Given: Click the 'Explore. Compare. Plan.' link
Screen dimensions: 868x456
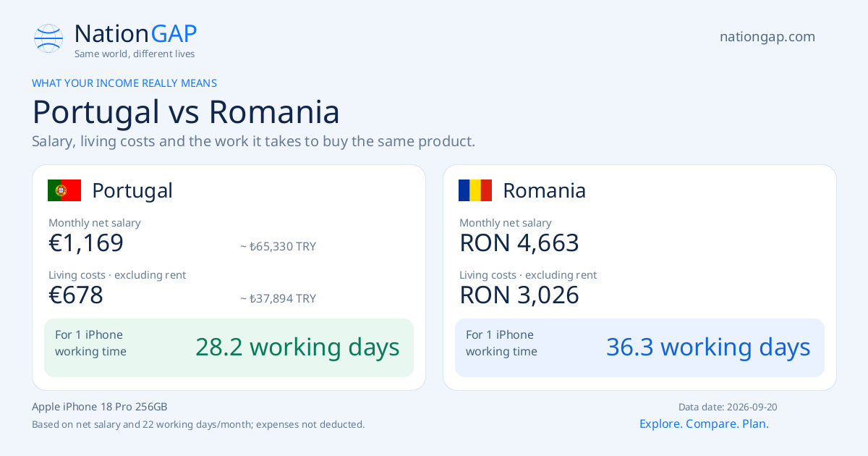Looking at the screenshot, I should (x=704, y=424).
